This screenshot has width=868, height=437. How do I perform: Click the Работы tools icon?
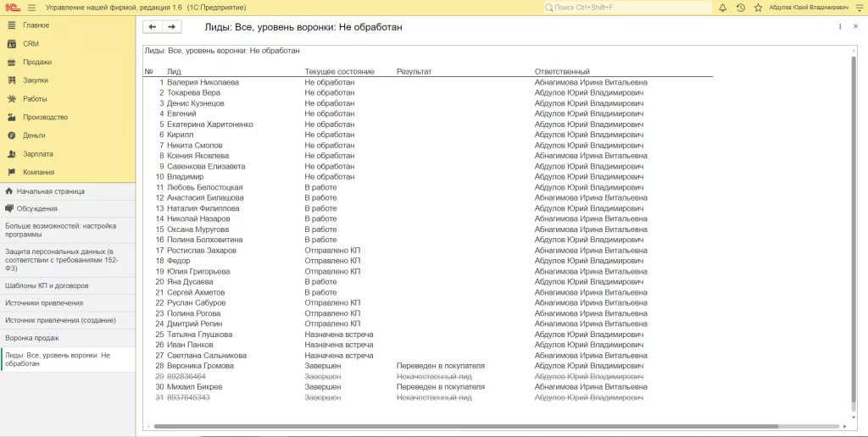coord(12,98)
